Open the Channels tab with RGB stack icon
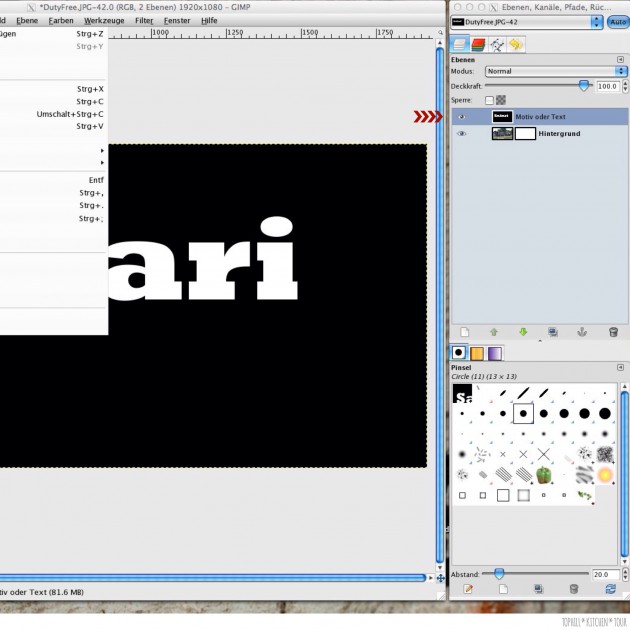The width and height of the screenshot is (630, 630). click(478, 44)
